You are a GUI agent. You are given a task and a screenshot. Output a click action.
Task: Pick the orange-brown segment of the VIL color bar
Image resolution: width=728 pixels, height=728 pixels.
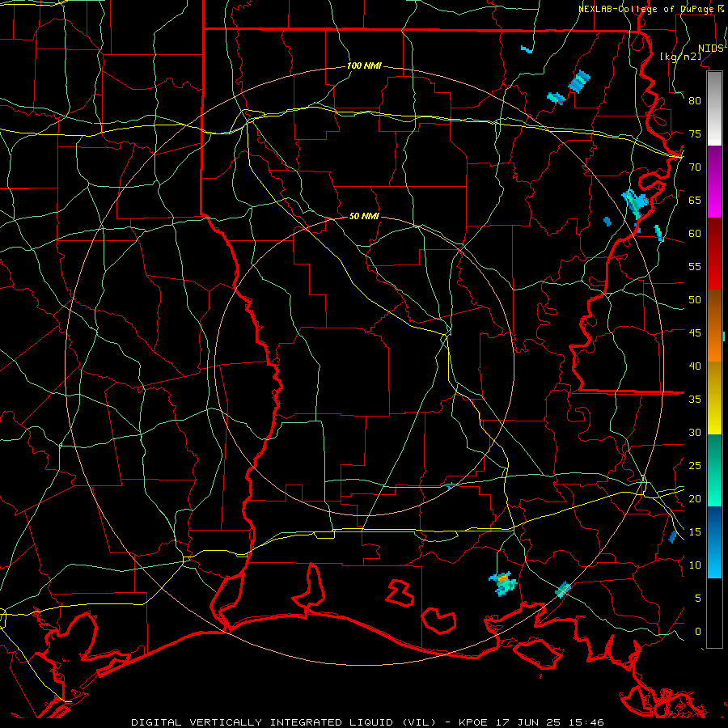714,326
